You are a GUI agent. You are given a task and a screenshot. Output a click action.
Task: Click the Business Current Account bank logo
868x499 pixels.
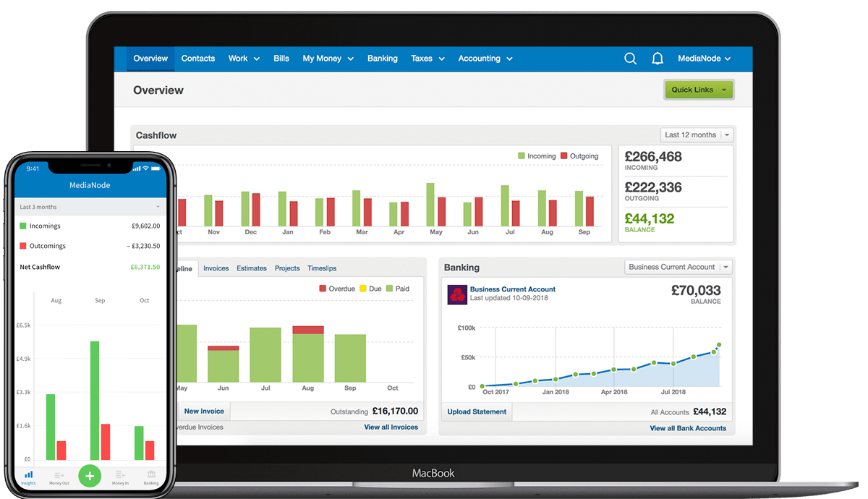click(x=457, y=294)
